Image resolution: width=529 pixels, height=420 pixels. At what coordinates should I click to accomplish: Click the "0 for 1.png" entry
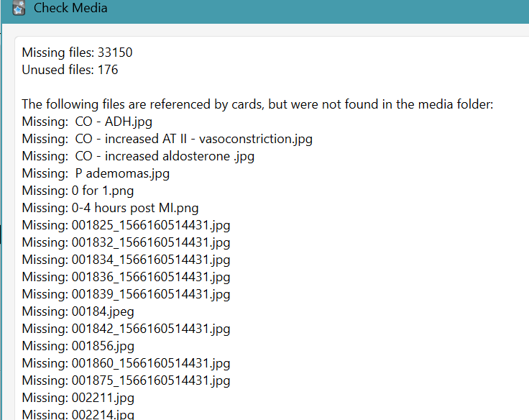pyautogui.click(x=78, y=191)
